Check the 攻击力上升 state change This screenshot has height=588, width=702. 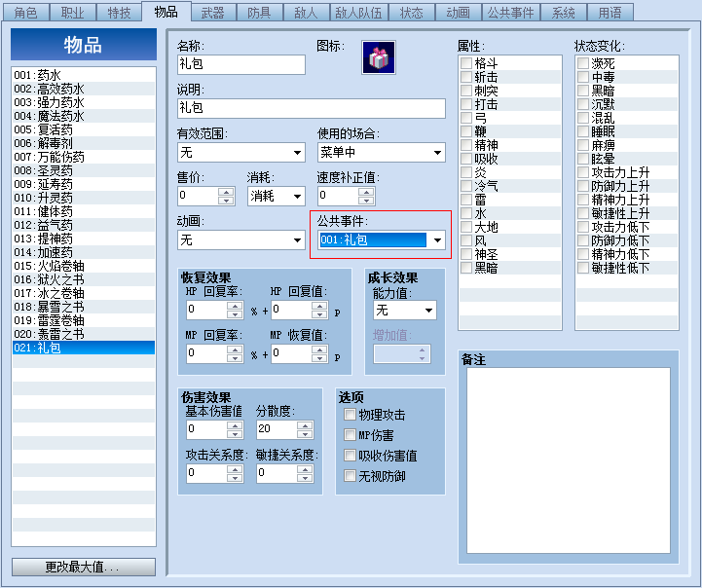(583, 172)
